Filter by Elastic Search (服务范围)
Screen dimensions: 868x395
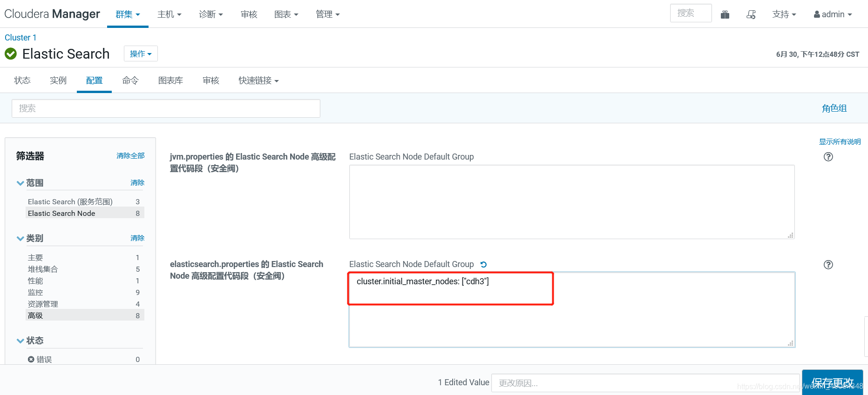(85, 202)
